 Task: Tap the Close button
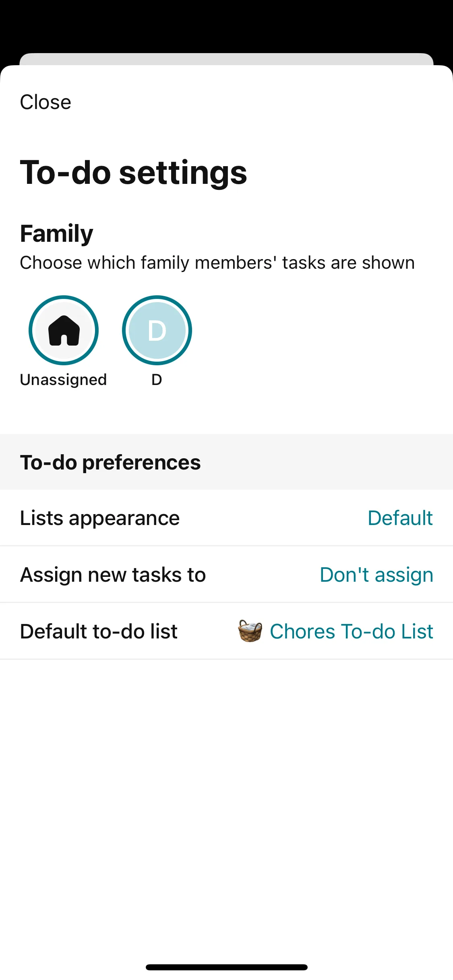[x=46, y=102]
